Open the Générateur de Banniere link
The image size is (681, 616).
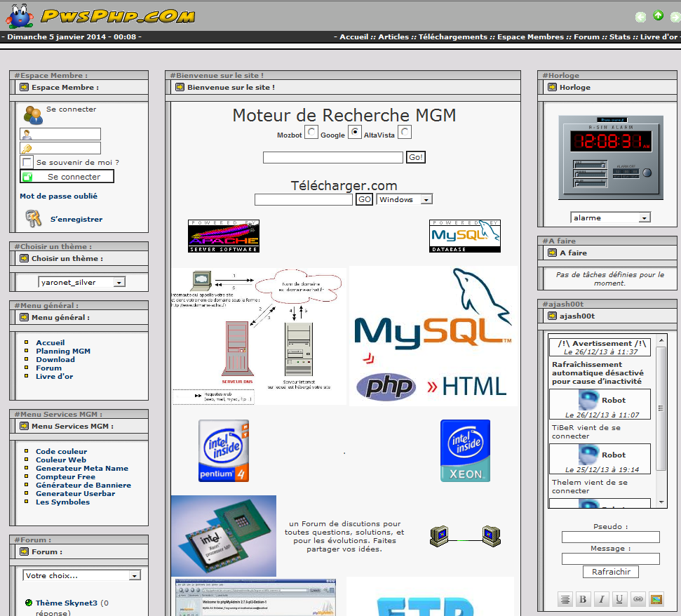point(83,486)
